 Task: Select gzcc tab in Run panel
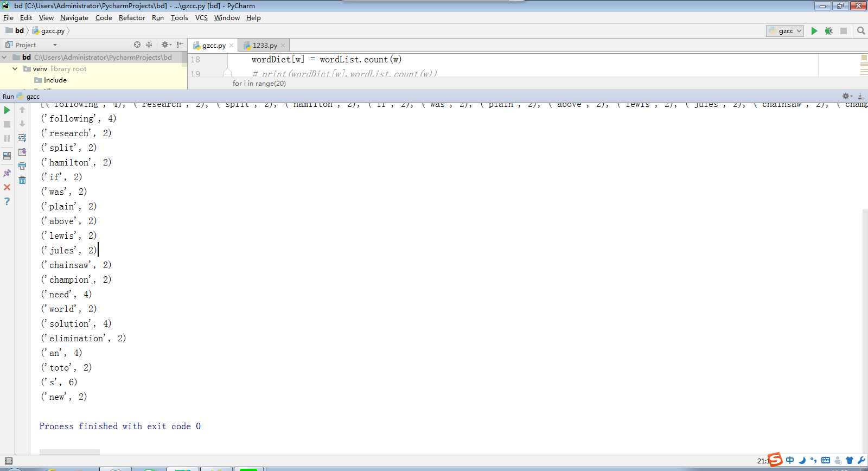28,97
